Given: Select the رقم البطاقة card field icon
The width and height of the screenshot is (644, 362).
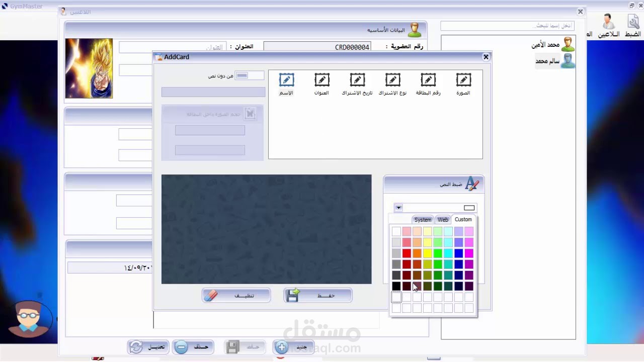Looking at the screenshot, I should (428, 80).
